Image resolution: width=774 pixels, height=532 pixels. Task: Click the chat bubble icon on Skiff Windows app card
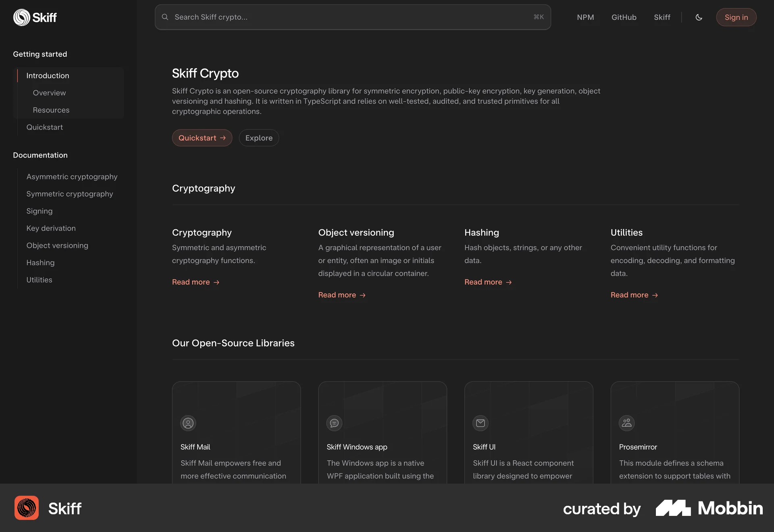pyautogui.click(x=334, y=423)
